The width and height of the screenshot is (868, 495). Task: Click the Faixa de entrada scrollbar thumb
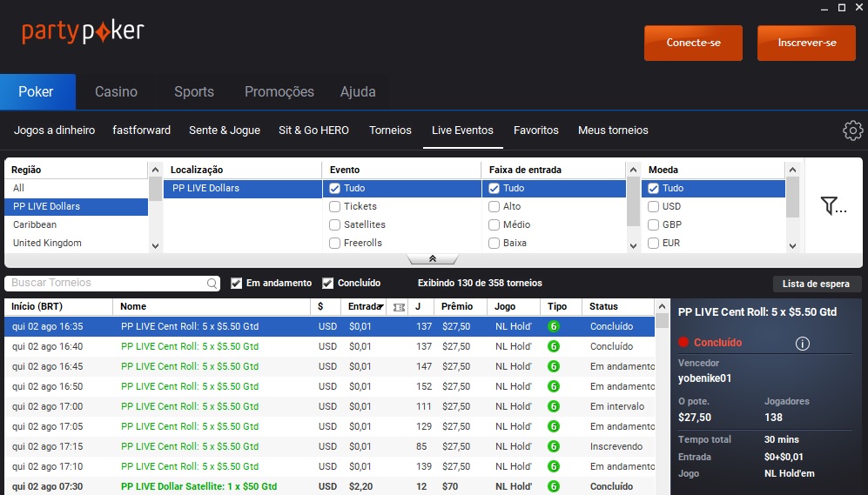[x=633, y=201]
